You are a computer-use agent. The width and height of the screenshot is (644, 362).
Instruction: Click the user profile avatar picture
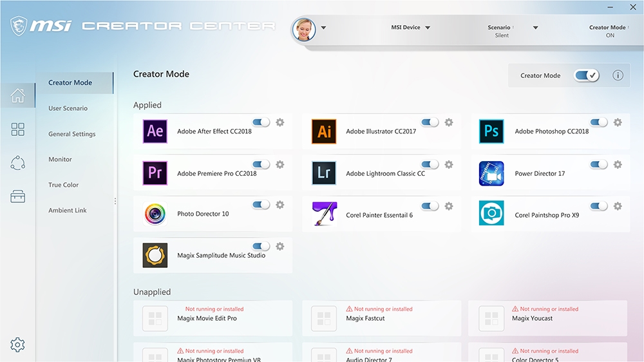click(x=304, y=29)
